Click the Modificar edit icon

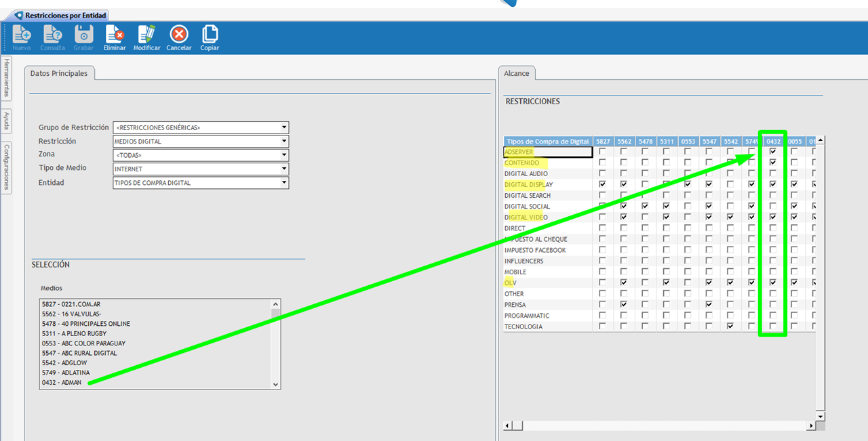tap(146, 34)
